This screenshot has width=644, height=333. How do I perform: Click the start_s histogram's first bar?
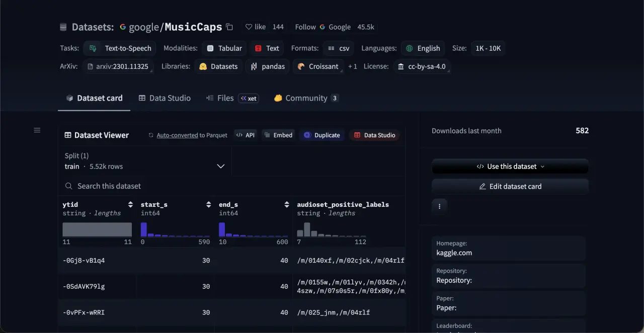point(144,229)
